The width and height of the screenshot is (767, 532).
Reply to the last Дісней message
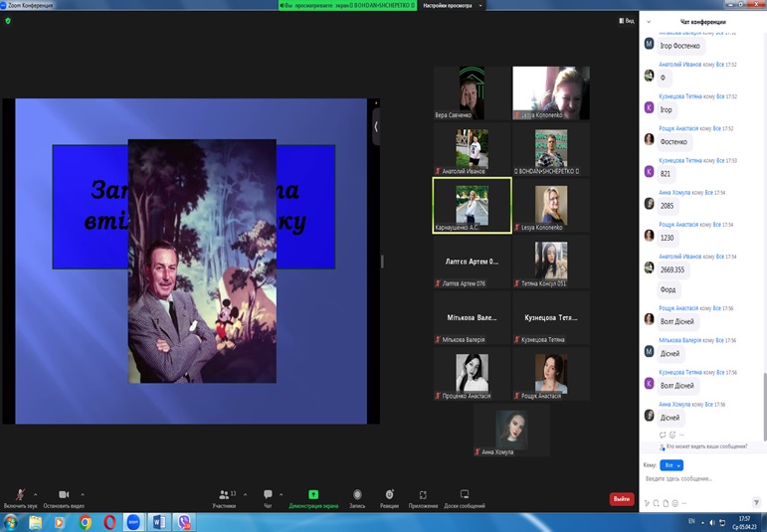tap(663, 435)
